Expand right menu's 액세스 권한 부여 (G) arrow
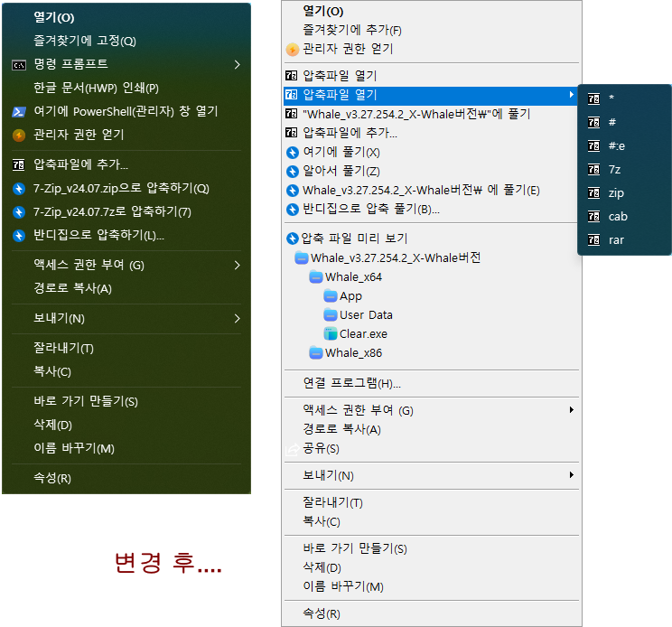Image resolution: width=672 pixels, height=627 pixels. pyautogui.click(x=571, y=410)
